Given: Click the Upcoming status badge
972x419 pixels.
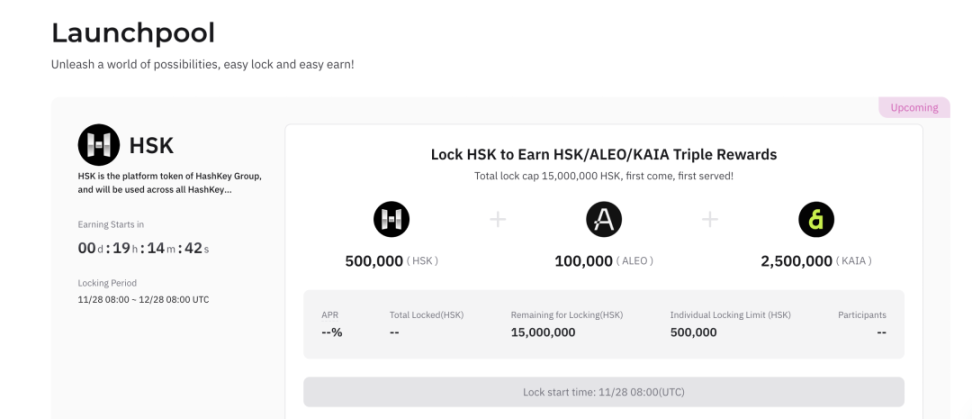Looking at the screenshot, I should click(914, 107).
